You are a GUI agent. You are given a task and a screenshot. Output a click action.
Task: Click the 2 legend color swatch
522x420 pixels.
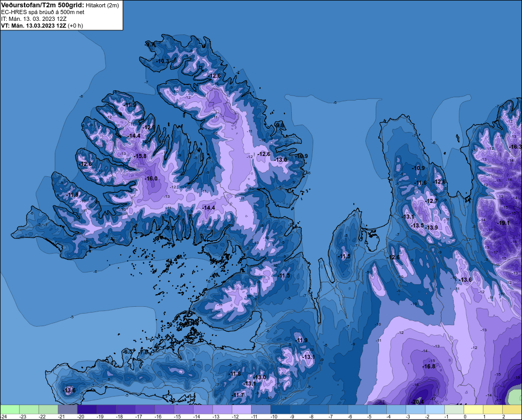click(512, 409)
